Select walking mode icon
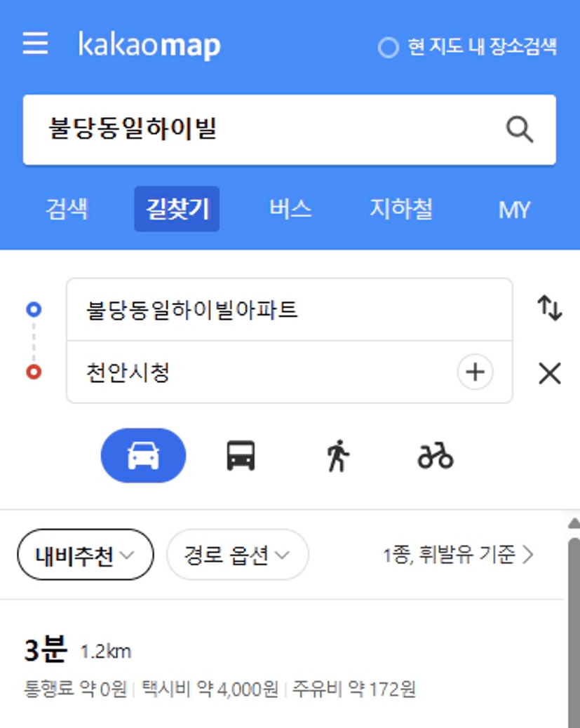580x728 pixels. (x=338, y=455)
